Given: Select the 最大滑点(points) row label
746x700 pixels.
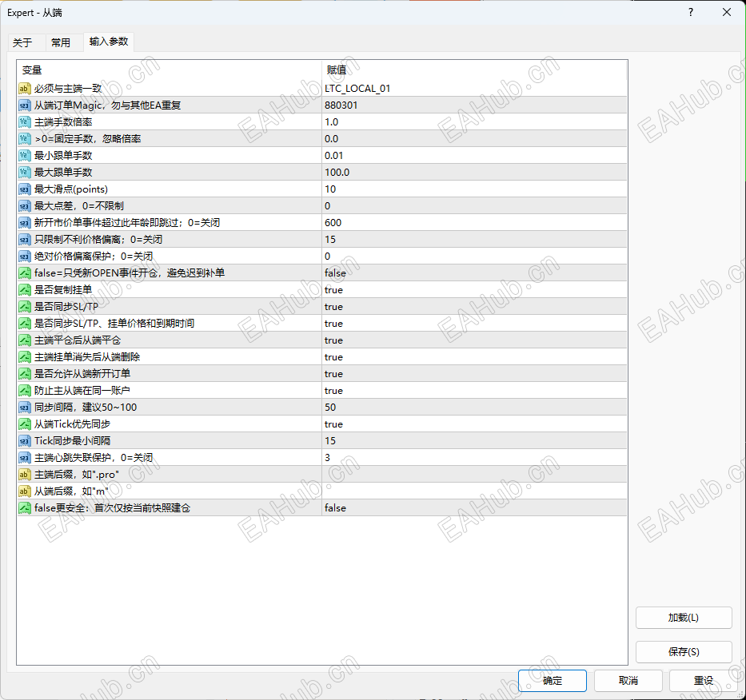Looking at the screenshot, I should pyautogui.click(x=71, y=189).
